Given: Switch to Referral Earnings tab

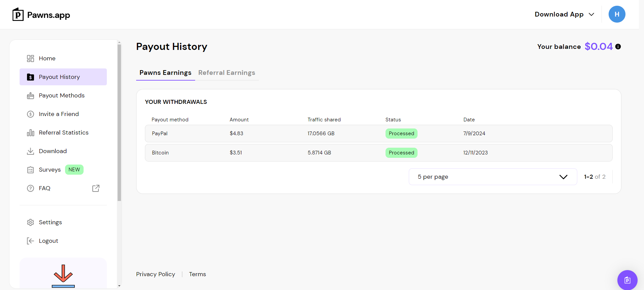Looking at the screenshot, I should (x=227, y=72).
